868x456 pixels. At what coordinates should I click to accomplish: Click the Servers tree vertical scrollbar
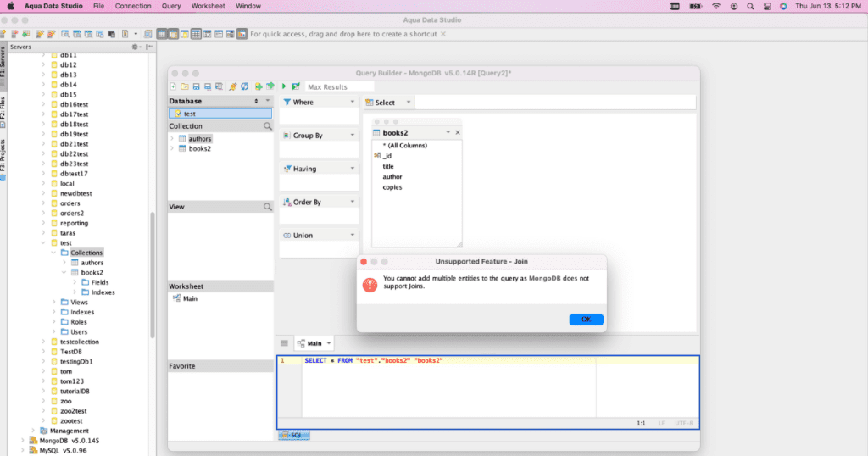[x=153, y=274]
